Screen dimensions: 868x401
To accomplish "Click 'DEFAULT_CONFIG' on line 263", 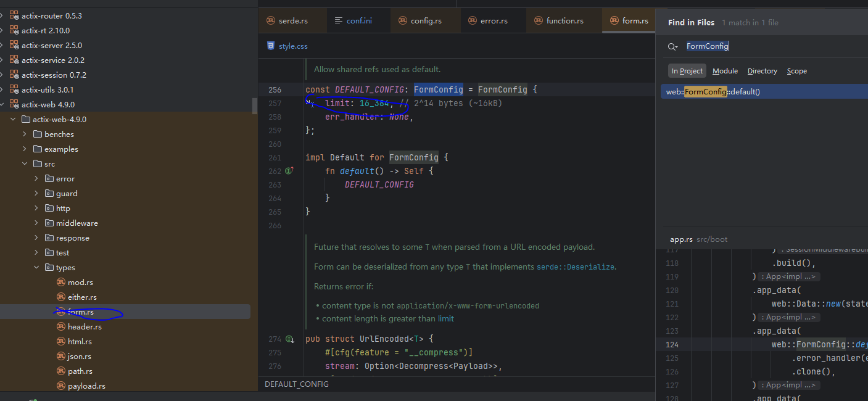I will tap(379, 185).
